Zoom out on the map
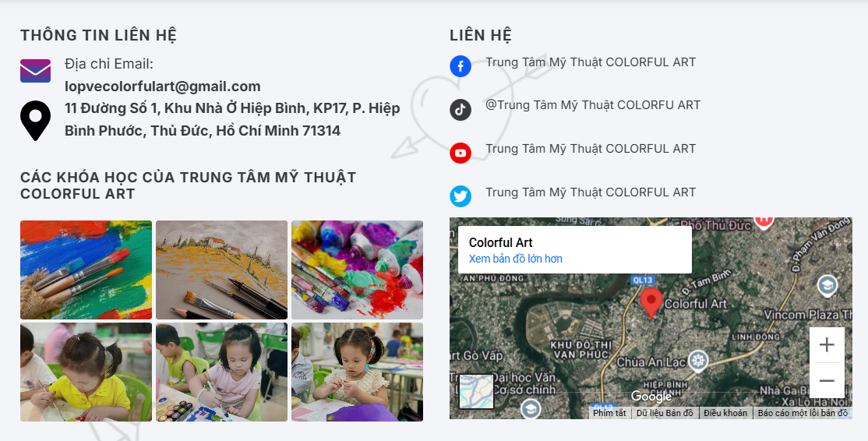This screenshot has height=441, width=868. click(827, 380)
